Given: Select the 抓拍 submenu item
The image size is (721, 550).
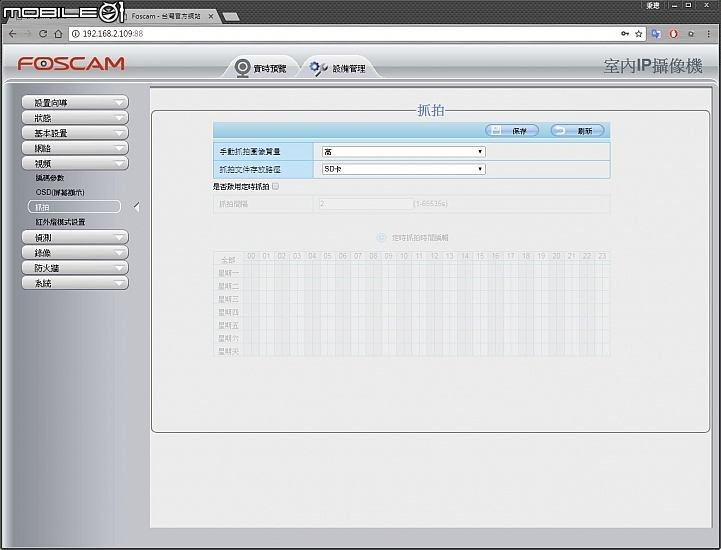Looking at the screenshot, I should [x=74, y=207].
